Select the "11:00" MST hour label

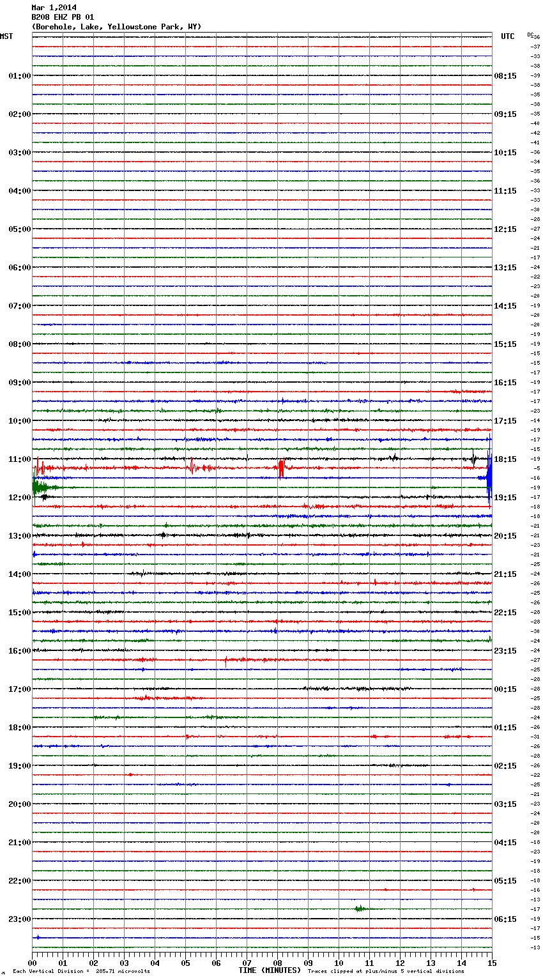click(20, 459)
